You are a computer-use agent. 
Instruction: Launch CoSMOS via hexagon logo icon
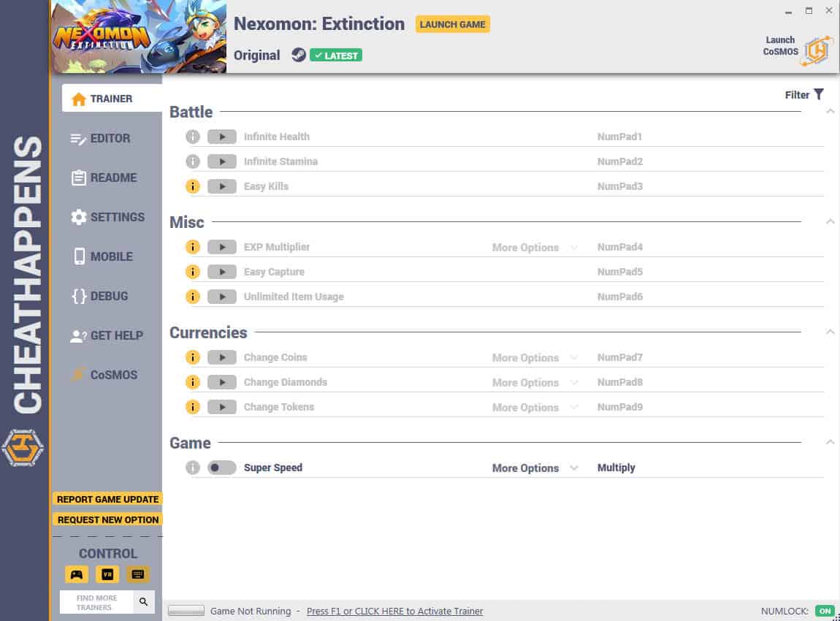click(817, 51)
